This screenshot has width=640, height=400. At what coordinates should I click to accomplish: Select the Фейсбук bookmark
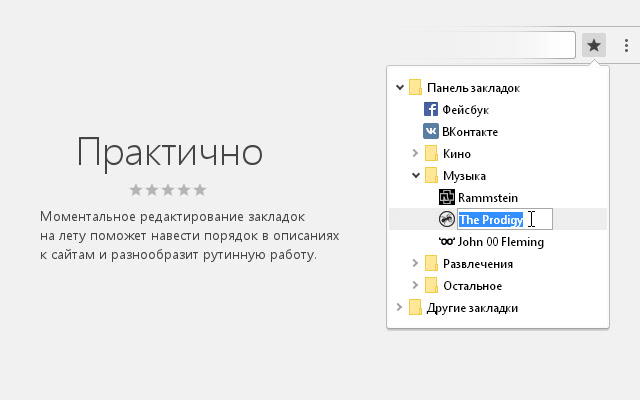(465, 110)
